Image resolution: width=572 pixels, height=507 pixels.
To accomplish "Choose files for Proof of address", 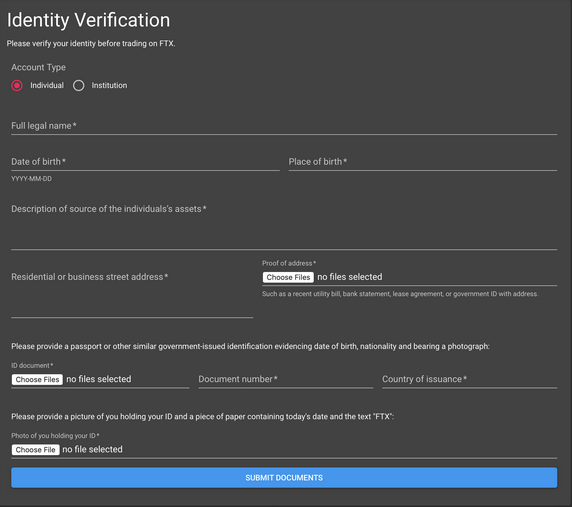I will 288,277.
